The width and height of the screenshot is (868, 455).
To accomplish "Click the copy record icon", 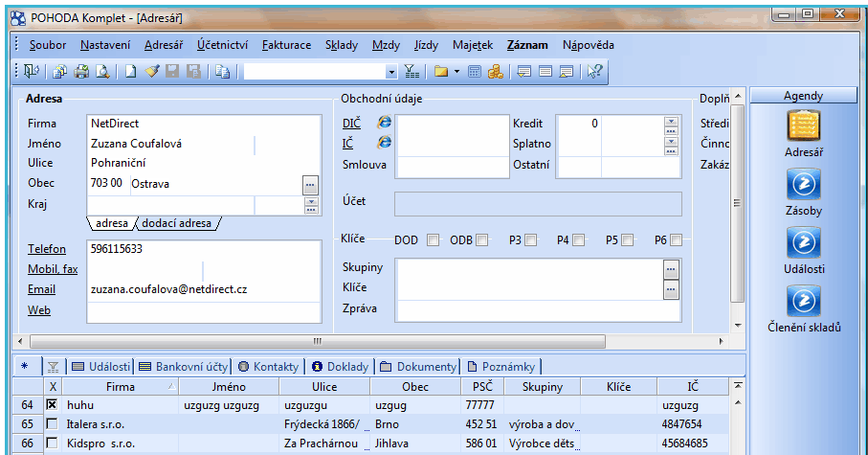I will click(223, 72).
